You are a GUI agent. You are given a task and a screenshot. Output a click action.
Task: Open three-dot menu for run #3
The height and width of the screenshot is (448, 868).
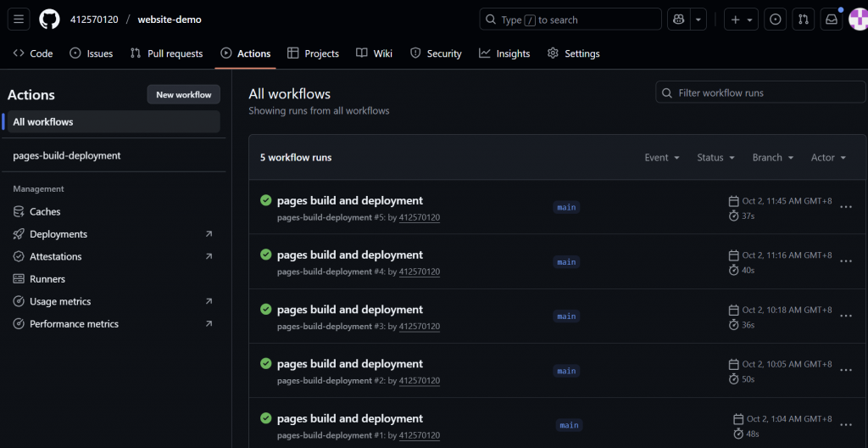pyautogui.click(x=846, y=316)
